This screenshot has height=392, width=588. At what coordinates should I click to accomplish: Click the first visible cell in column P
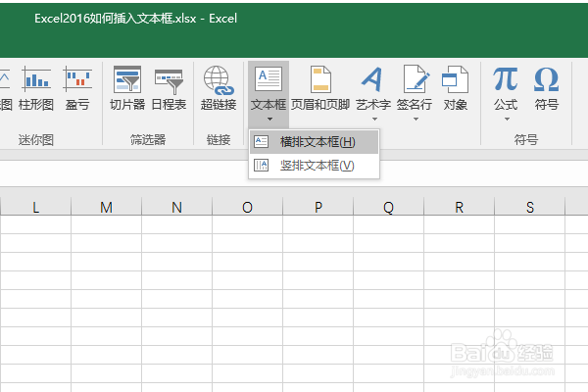(x=318, y=224)
